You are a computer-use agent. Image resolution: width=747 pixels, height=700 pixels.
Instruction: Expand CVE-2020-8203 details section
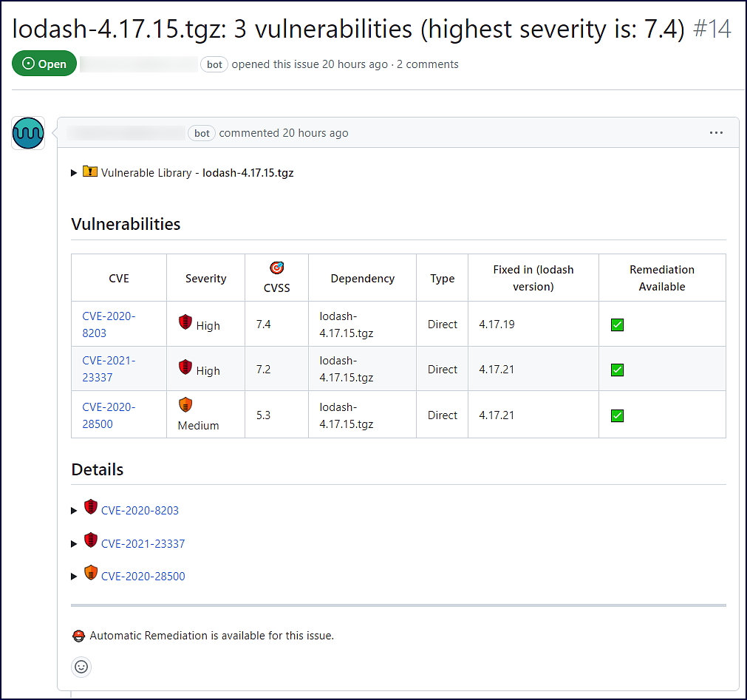[74, 511]
